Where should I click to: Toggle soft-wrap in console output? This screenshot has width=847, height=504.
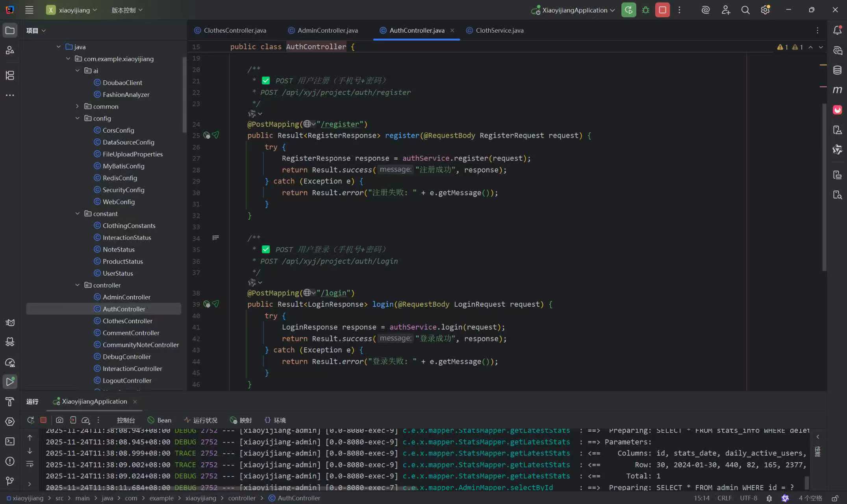[30, 464]
